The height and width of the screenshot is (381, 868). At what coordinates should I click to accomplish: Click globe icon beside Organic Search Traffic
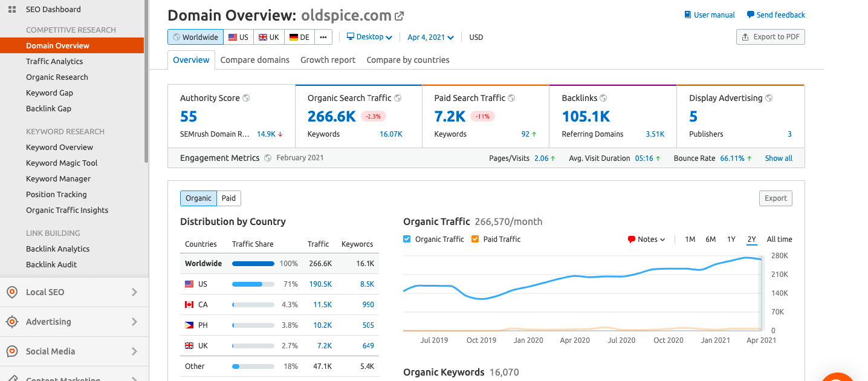tap(398, 98)
